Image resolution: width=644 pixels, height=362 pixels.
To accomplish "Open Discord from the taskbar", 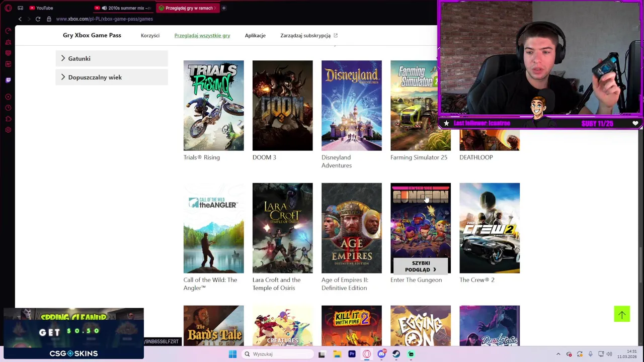I will [x=381, y=354].
